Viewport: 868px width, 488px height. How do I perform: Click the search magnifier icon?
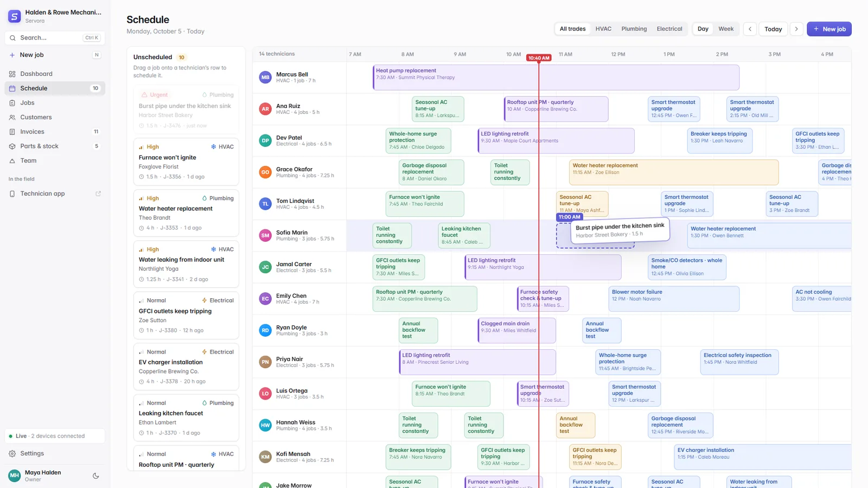(x=12, y=38)
